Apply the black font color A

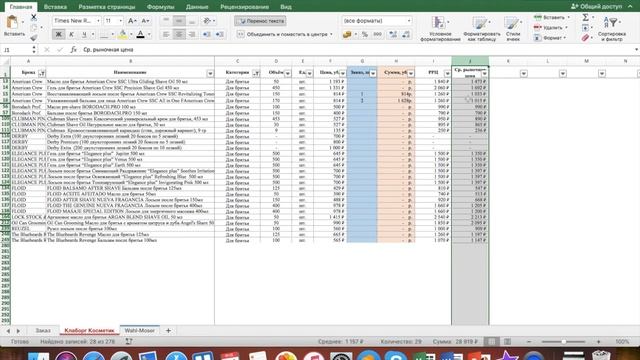pyautogui.click(x=140, y=35)
